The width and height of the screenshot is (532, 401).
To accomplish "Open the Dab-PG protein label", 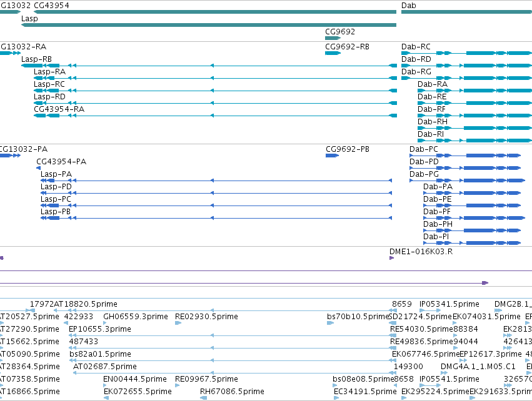I will pos(424,174).
